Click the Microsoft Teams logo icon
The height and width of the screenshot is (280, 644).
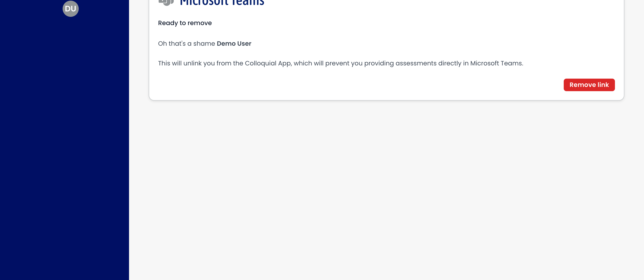[166, 2]
